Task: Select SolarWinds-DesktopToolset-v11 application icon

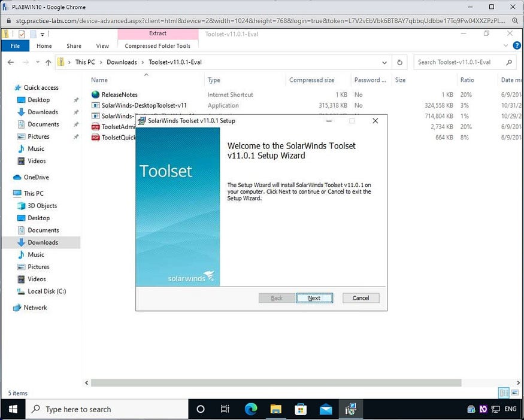Action: click(x=96, y=105)
